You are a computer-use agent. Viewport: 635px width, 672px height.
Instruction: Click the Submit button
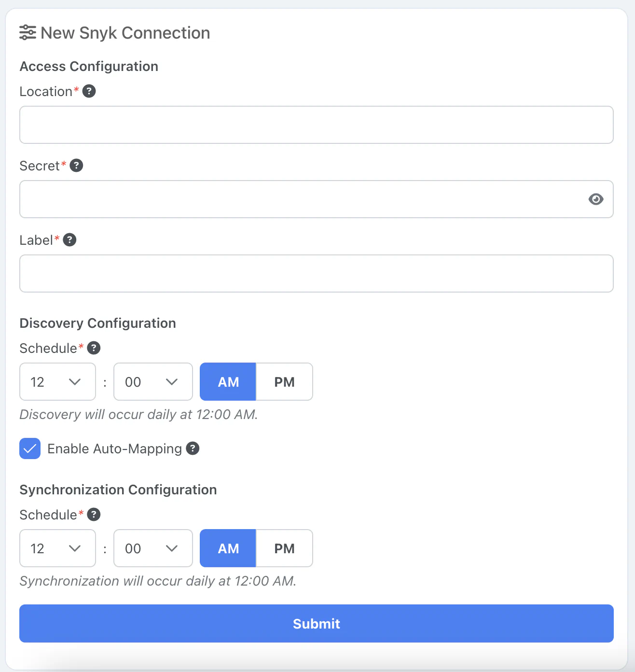click(x=317, y=624)
